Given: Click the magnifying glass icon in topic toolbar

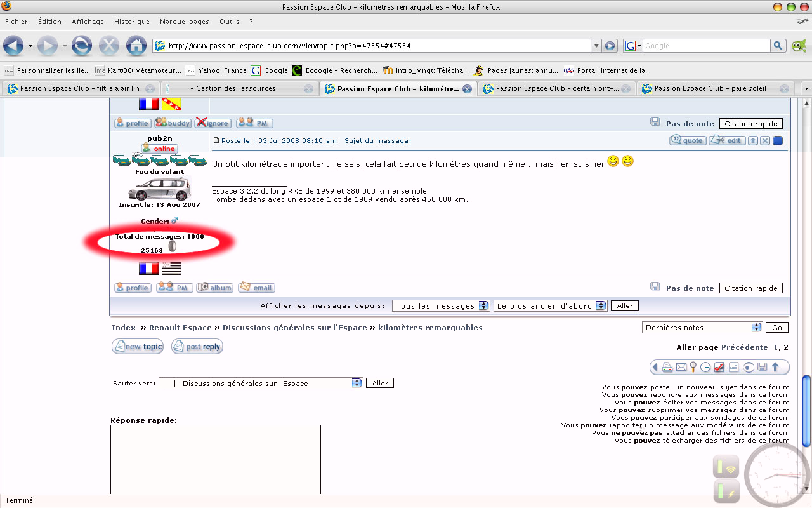Looking at the screenshot, I should click(x=693, y=367).
